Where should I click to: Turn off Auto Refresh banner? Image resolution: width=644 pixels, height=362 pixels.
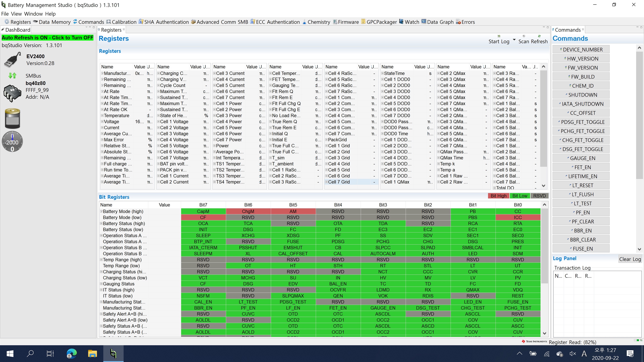click(x=47, y=38)
